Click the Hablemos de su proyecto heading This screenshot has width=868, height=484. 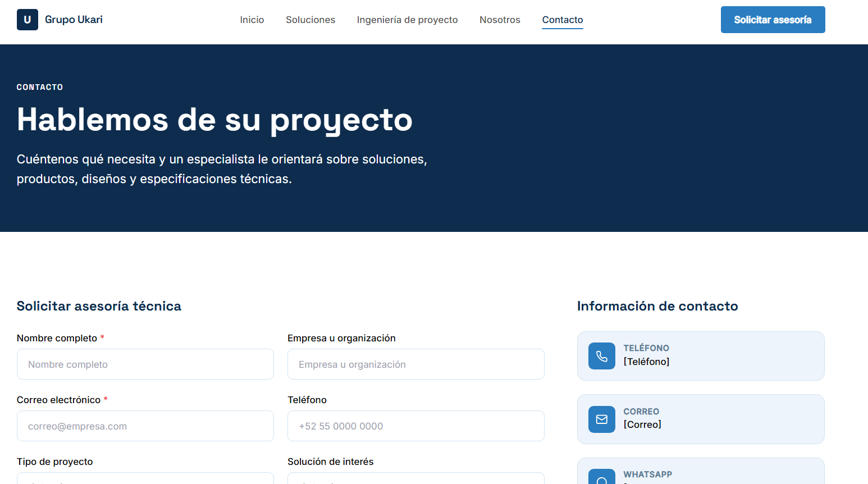pos(214,120)
